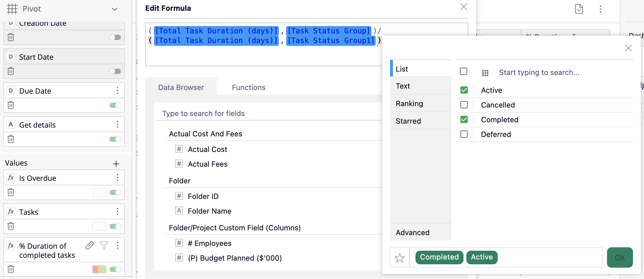The width and height of the screenshot is (644, 279).
Task: Check the Cancelled checkbox
Action: coord(464,105)
